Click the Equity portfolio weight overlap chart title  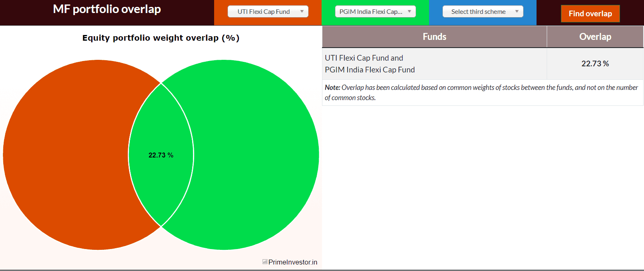click(161, 38)
